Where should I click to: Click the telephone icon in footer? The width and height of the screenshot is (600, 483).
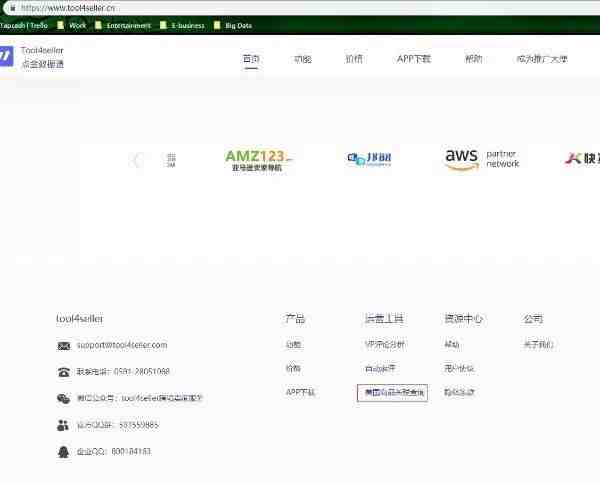[64, 371]
